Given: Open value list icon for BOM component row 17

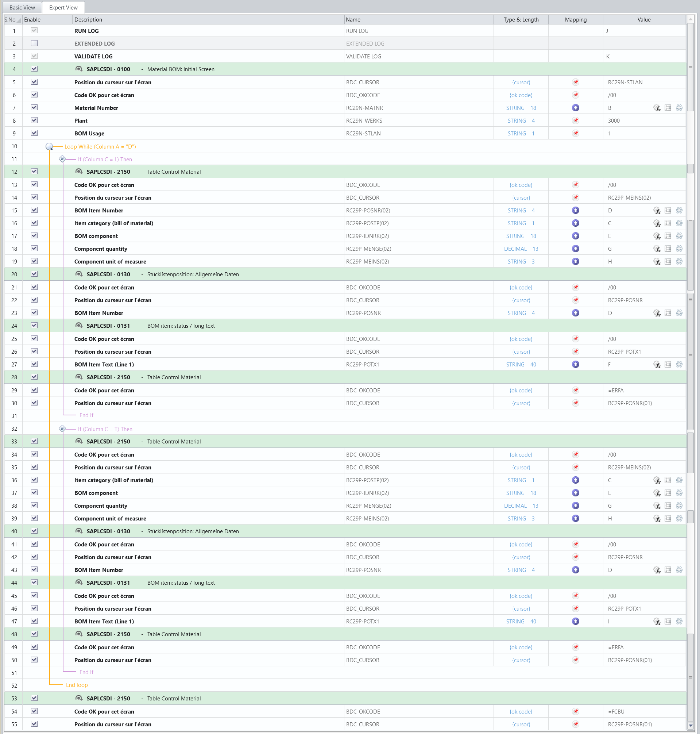Looking at the screenshot, I should 668,236.
